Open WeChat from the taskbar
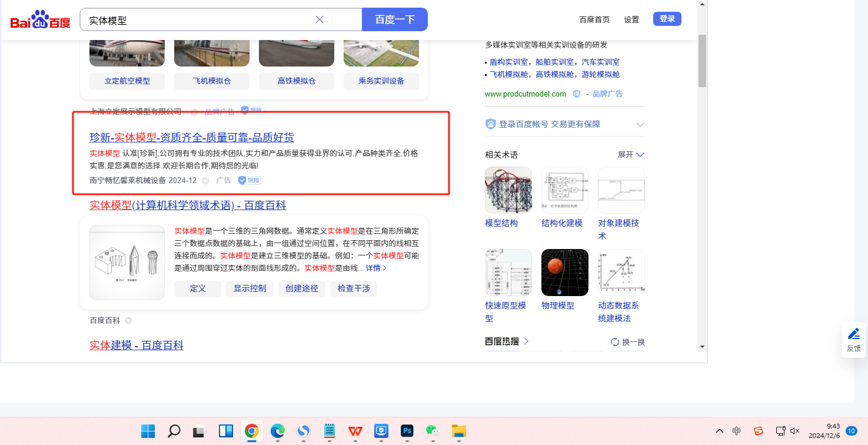This screenshot has height=445, width=868. coord(433,431)
